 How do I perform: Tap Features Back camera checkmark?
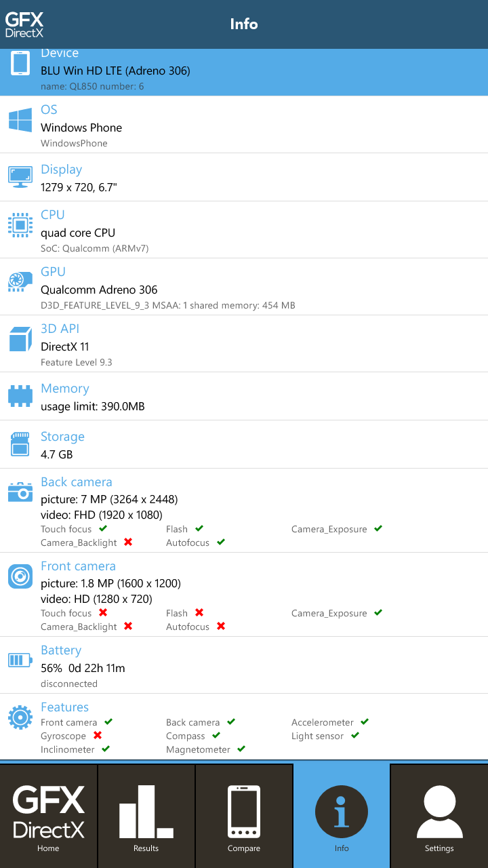pyautogui.click(x=231, y=722)
